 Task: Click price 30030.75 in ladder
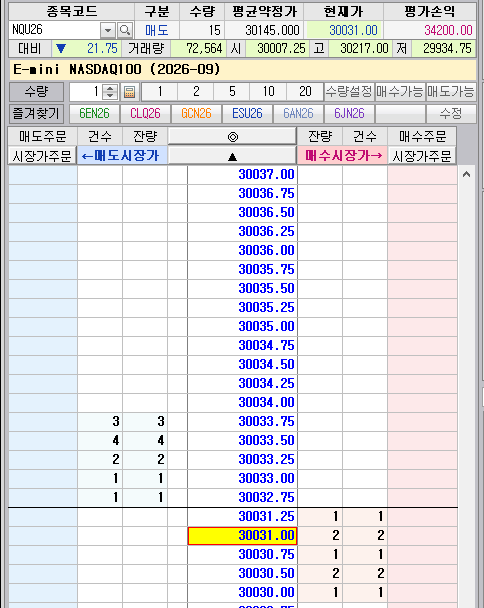point(242,554)
